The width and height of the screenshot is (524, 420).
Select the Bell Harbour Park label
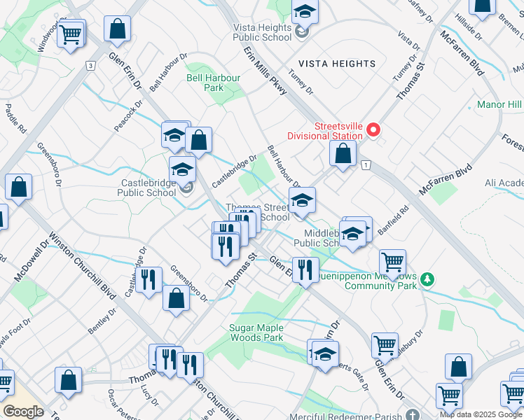pyautogui.click(x=214, y=83)
